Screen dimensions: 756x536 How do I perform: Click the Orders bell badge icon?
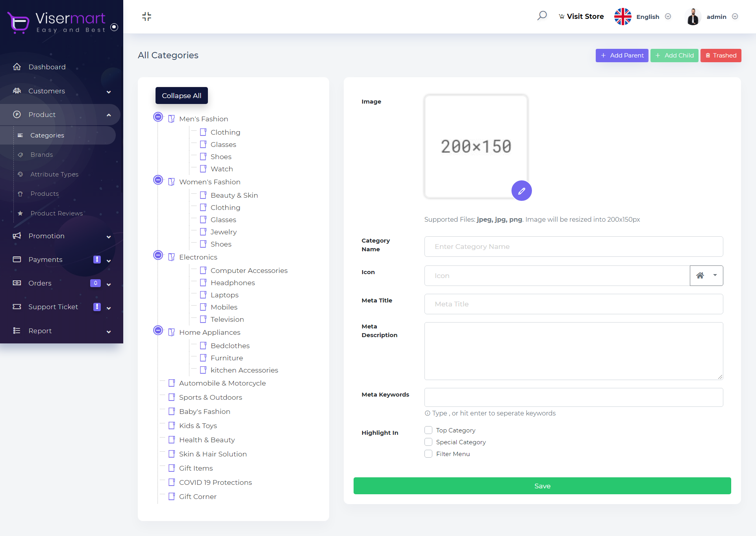pyautogui.click(x=95, y=283)
